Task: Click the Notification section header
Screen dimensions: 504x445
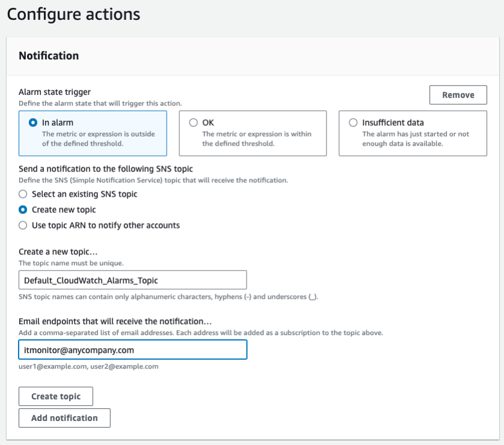Action: (x=49, y=55)
